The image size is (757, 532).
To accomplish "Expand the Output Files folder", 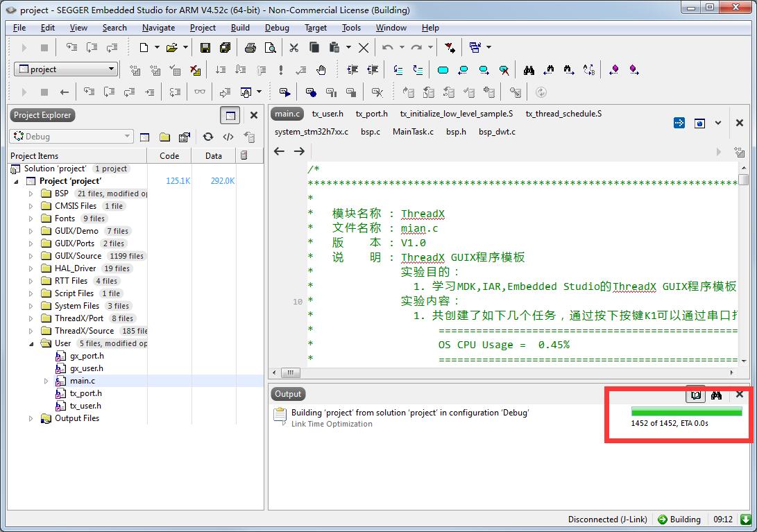I will tap(31, 418).
